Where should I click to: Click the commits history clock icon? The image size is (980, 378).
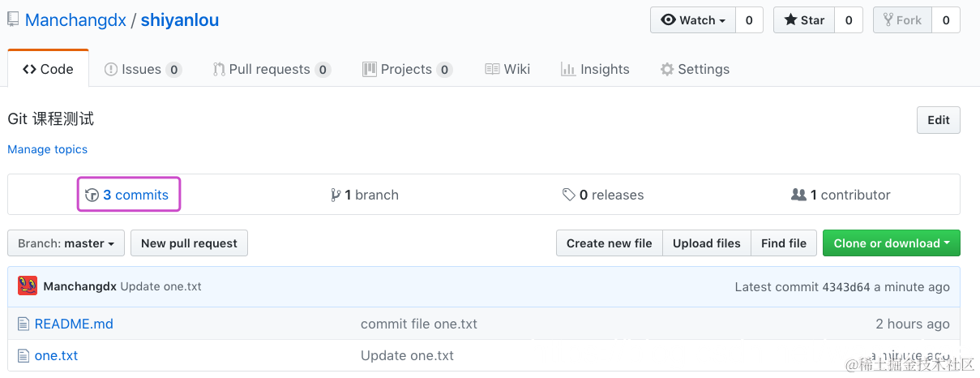(x=92, y=195)
